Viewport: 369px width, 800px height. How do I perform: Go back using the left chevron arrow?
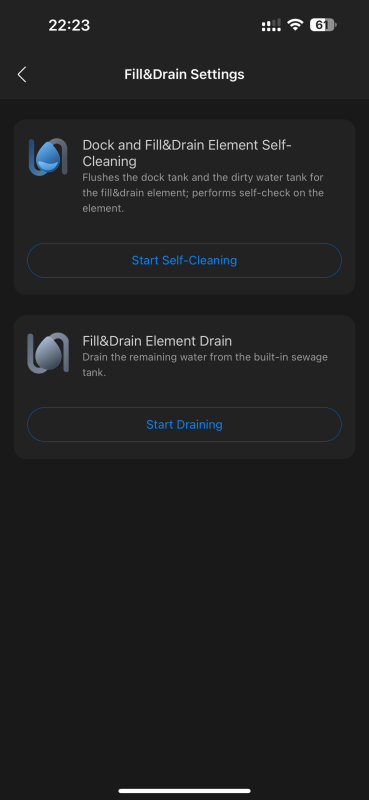(21, 74)
